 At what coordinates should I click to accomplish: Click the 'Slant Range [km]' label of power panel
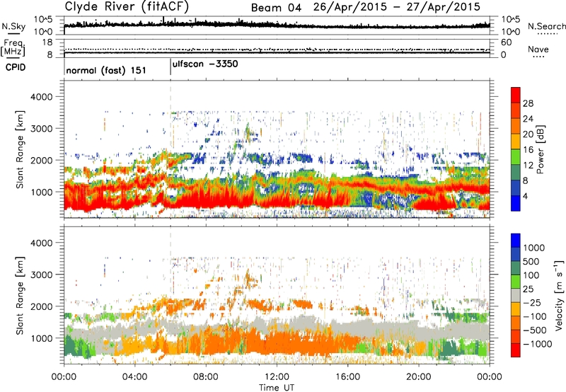point(20,149)
